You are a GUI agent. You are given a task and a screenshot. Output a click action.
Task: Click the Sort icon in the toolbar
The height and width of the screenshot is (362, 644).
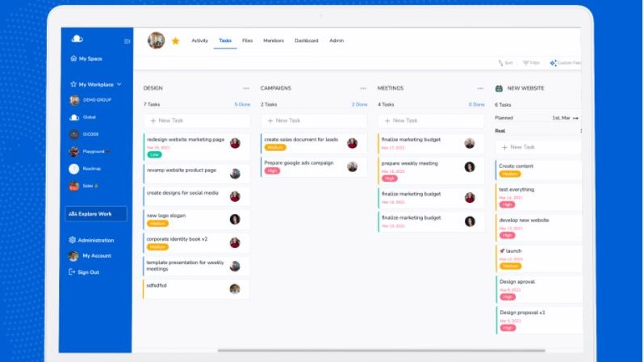(x=500, y=63)
